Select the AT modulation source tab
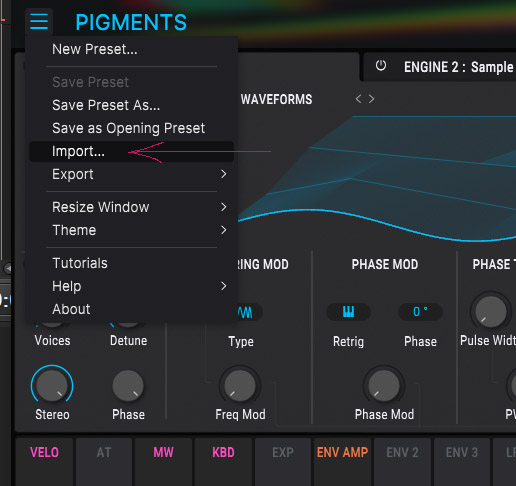Screen dimensions: 516x486 104,462
